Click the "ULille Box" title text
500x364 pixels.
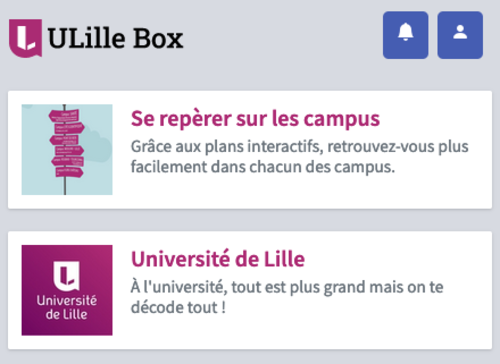tap(115, 38)
